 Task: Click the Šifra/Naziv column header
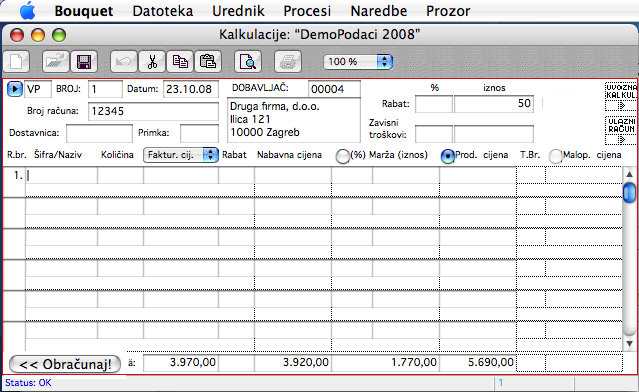pos(58,155)
